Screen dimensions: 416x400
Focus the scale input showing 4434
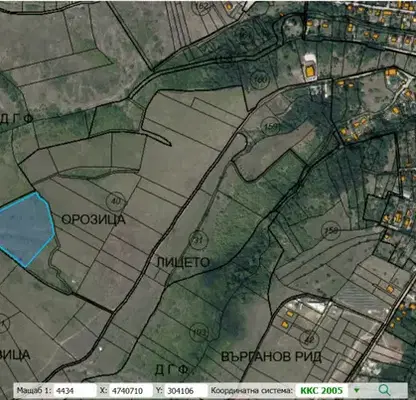pyautogui.click(x=75, y=390)
